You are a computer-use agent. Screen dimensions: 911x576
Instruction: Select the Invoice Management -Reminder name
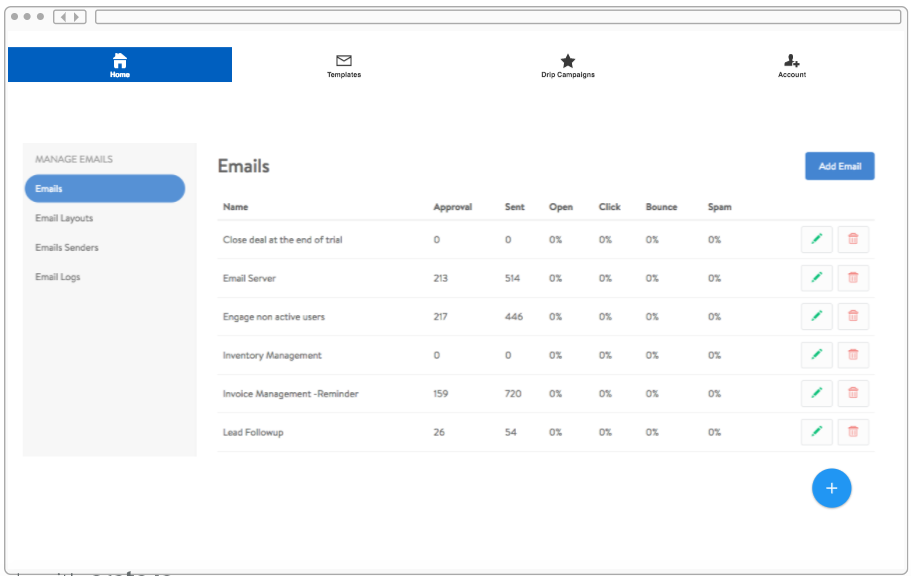click(x=290, y=393)
